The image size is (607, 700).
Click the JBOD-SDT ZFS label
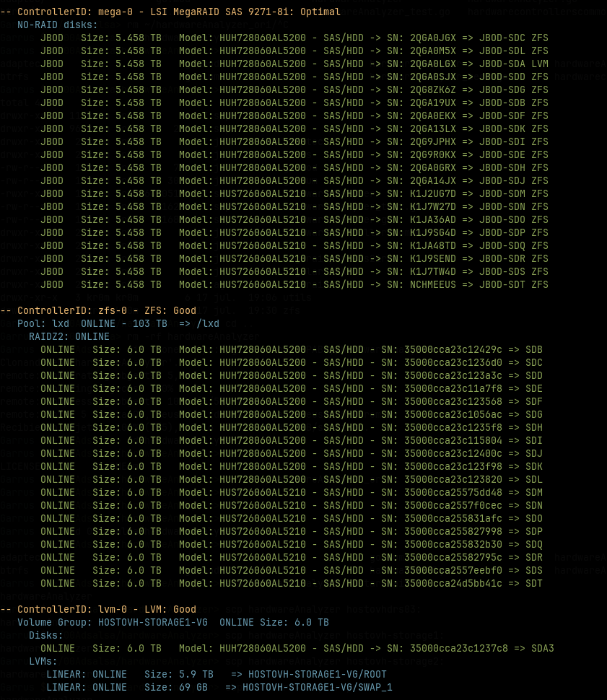tap(512, 285)
